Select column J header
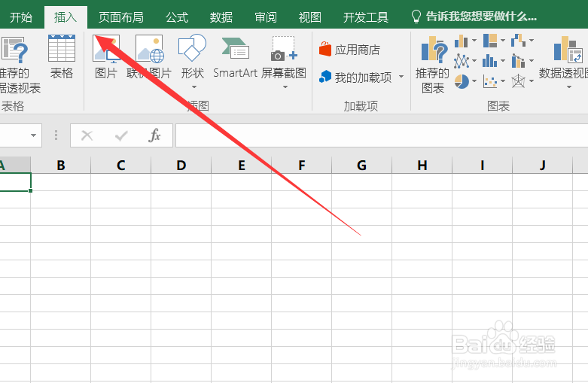 543,166
